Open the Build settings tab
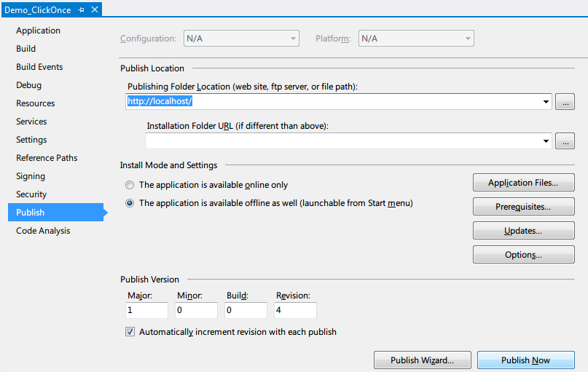 tap(26, 49)
